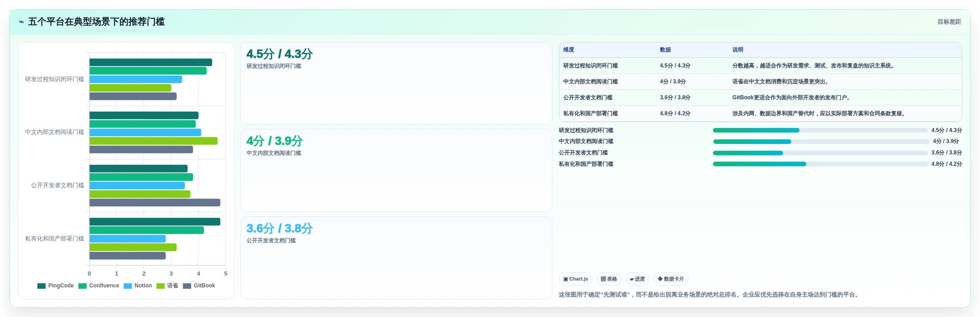980x317 pixels.
Task: Click the 数据卡片 tag chip
Action: [671, 279]
